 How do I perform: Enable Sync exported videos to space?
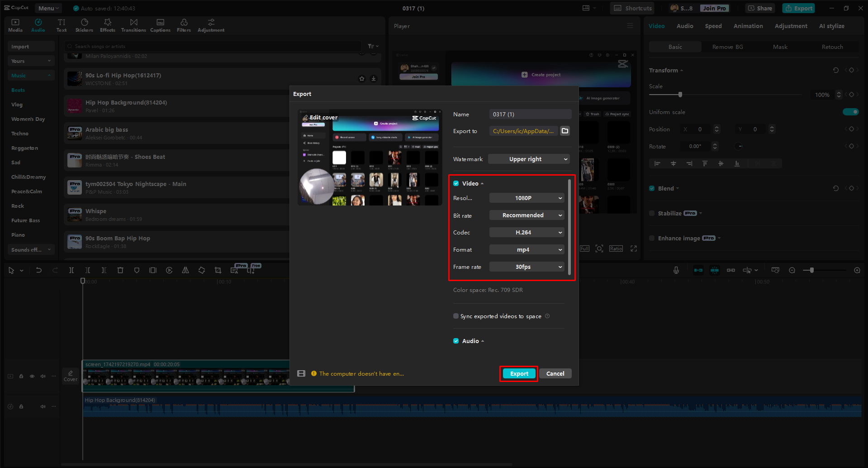pos(456,316)
